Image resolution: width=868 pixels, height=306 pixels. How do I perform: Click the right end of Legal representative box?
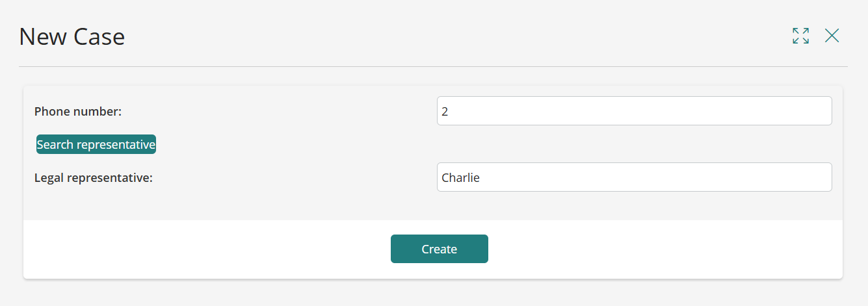point(822,177)
